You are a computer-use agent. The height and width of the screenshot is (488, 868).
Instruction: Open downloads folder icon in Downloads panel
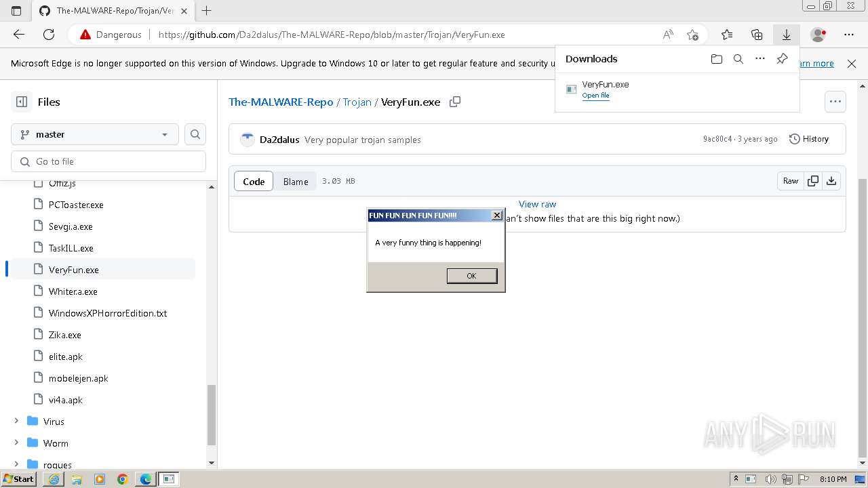[717, 59]
